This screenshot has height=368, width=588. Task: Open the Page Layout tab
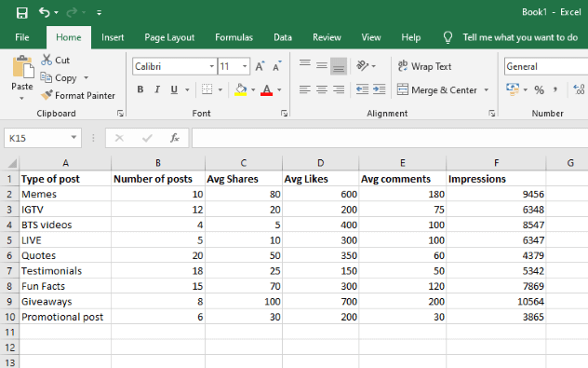[x=169, y=37]
